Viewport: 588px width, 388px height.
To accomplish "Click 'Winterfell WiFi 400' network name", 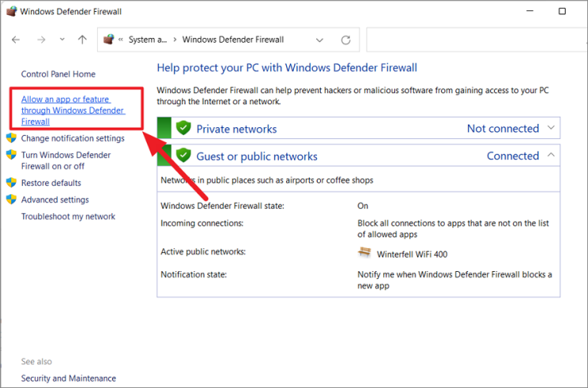I will 412,254.
